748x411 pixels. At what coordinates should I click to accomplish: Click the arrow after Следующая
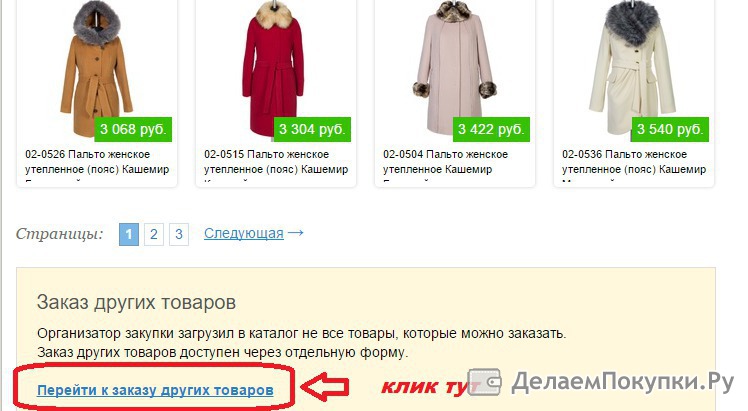click(296, 233)
